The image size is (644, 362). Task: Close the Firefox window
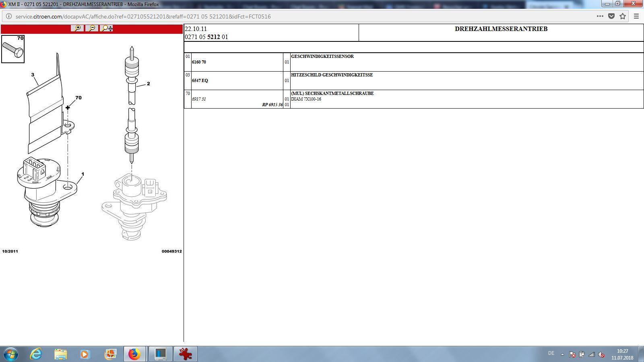[x=633, y=4]
